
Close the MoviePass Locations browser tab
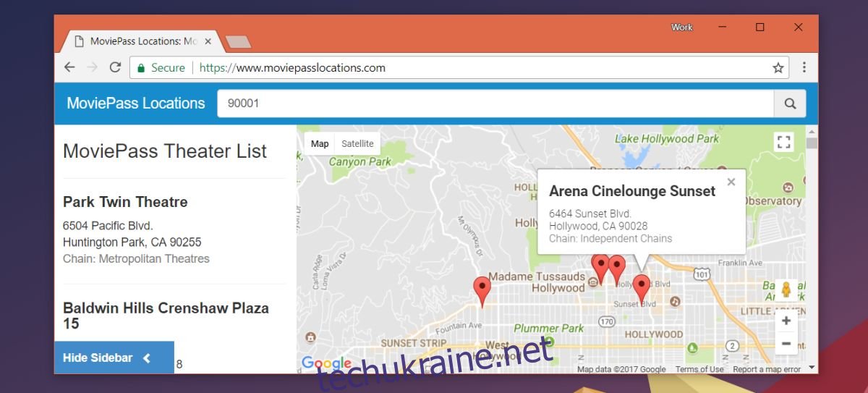[208, 41]
